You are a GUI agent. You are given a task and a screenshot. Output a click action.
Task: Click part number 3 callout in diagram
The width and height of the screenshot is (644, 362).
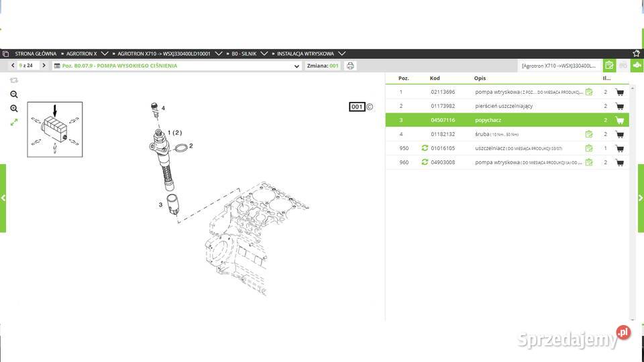tap(160, 204)
